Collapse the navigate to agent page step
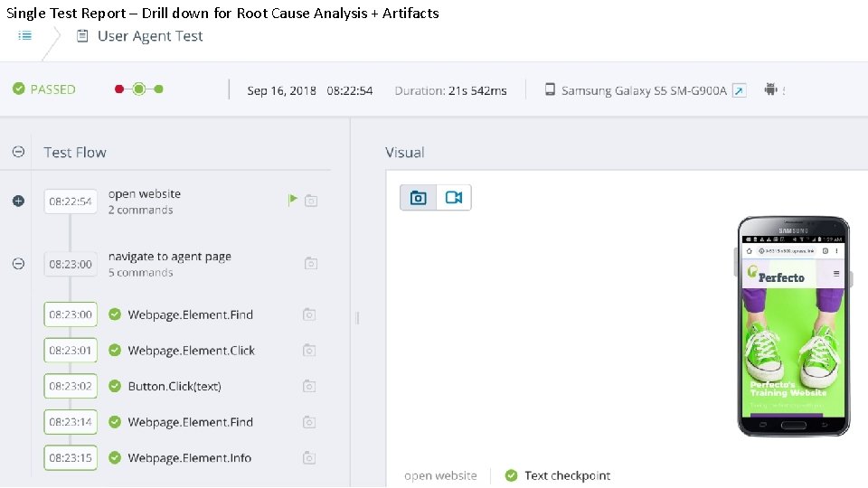The image size is (868, 488). click(x=18, y=264)
